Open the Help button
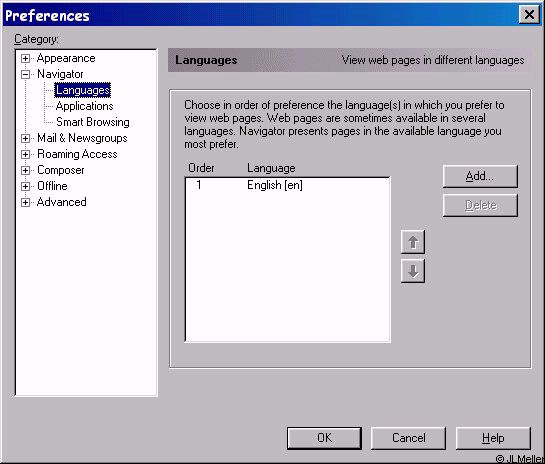The width and height of the screenshot is (545, 464). click(493, 438)
